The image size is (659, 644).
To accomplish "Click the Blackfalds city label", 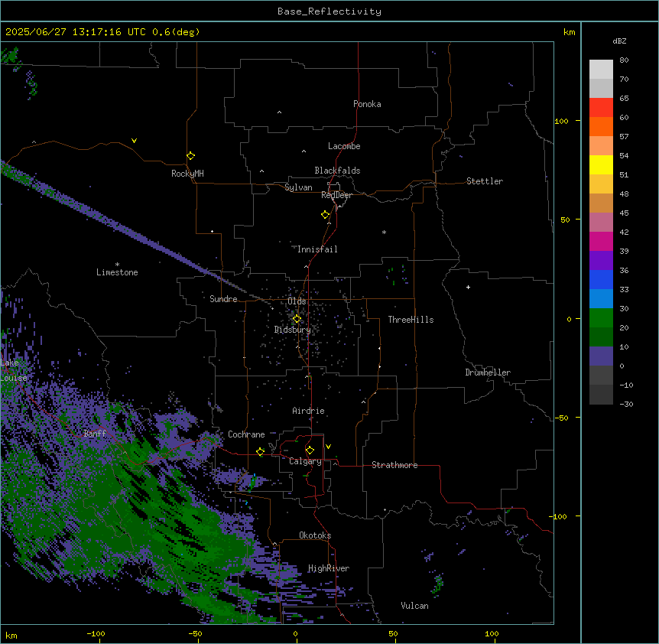I will point(337,171).
